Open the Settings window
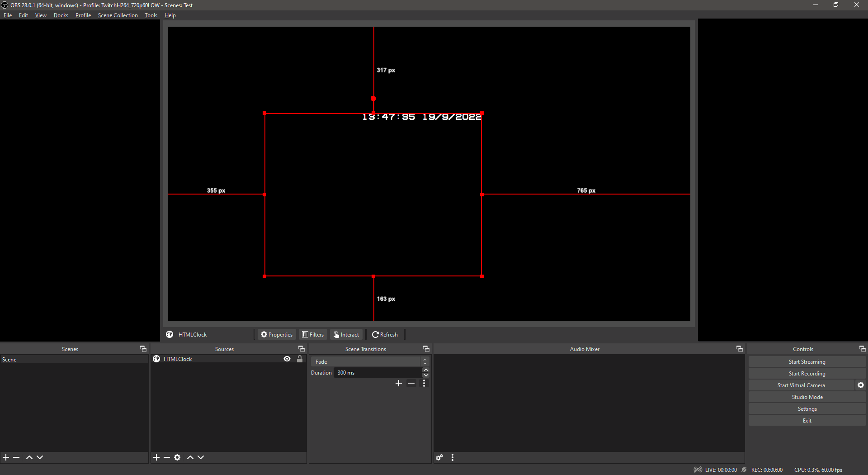The height and width of the screenshot is (475, 868). pyautogui.click(x=807, y=408)
